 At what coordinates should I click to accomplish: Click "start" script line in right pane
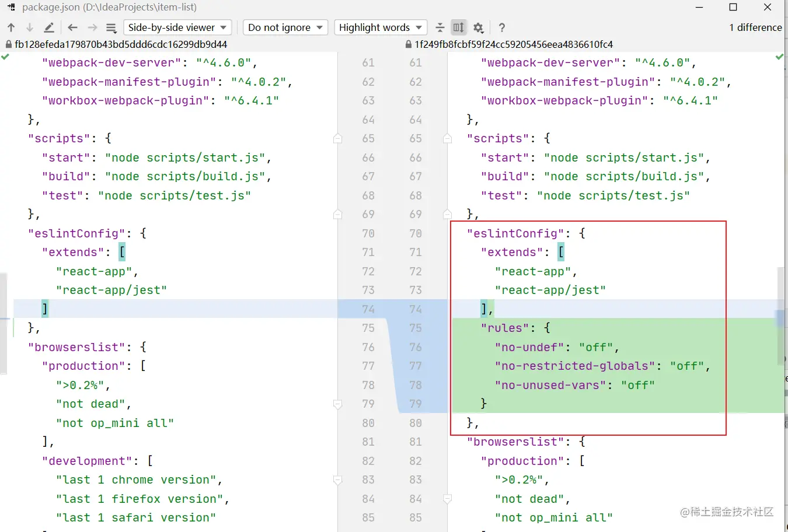(x=595, y=157)
